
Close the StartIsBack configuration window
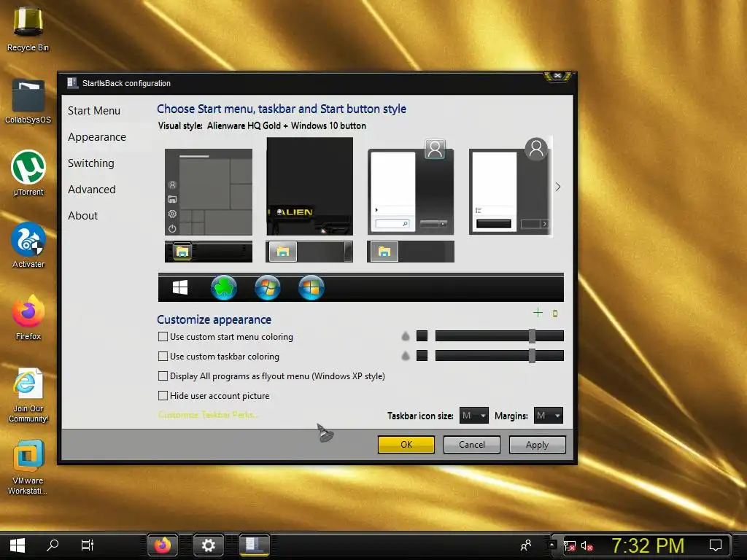tap(557, 76)
